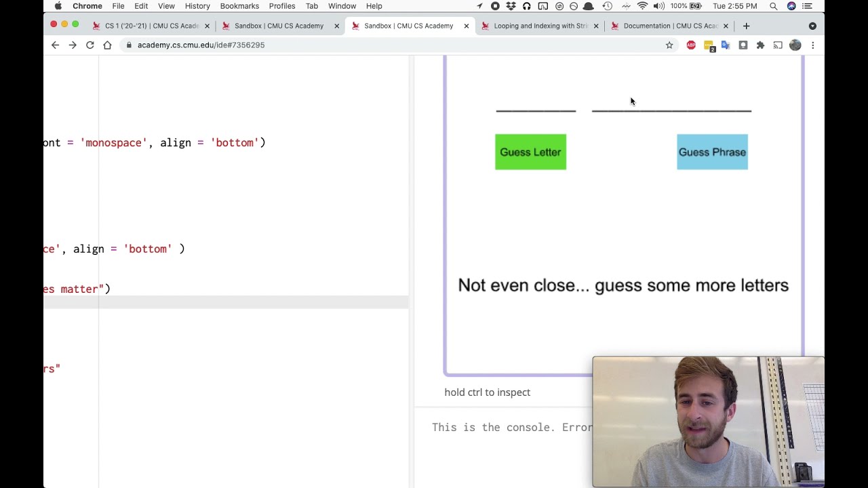Click the address bar URL field

(x=400, y=45)
